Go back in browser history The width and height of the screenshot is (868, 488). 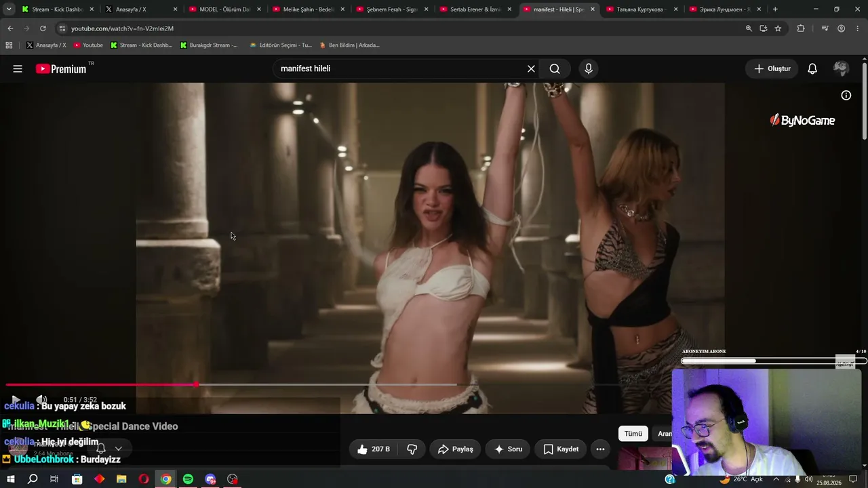click(x=10, y=28)
